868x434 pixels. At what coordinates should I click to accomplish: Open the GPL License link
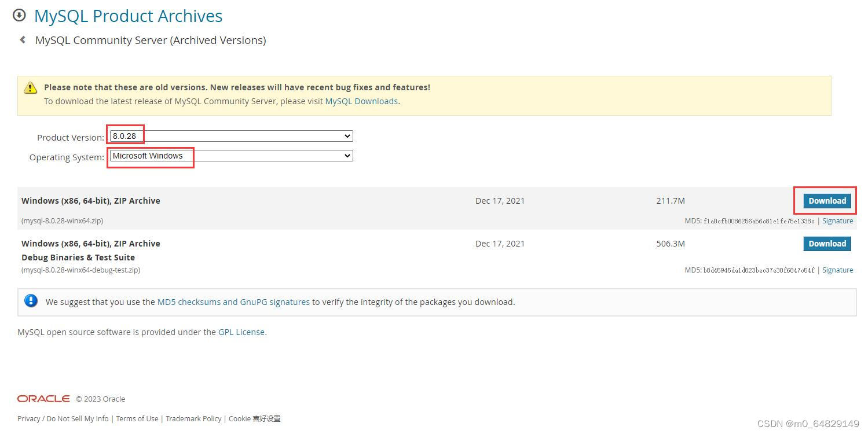point(241,332)
